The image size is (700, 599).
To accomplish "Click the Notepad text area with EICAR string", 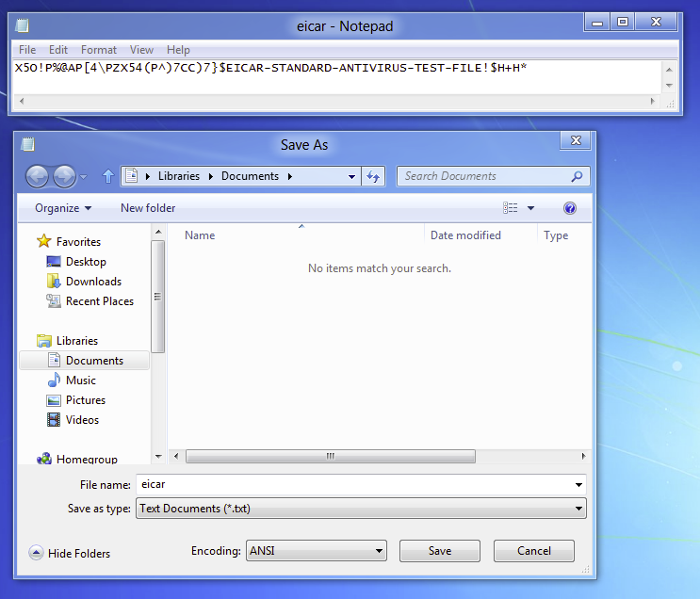I will pos(337,77).
